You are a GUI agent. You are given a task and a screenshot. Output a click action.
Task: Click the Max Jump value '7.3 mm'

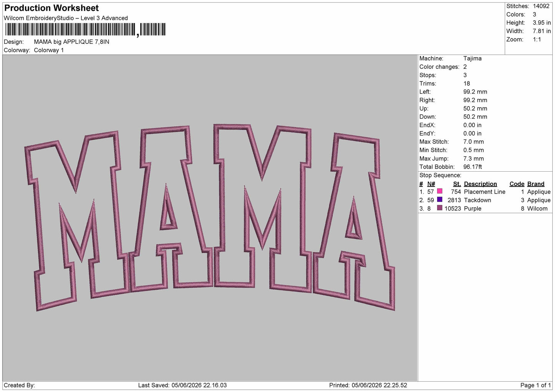pos(474,159)
